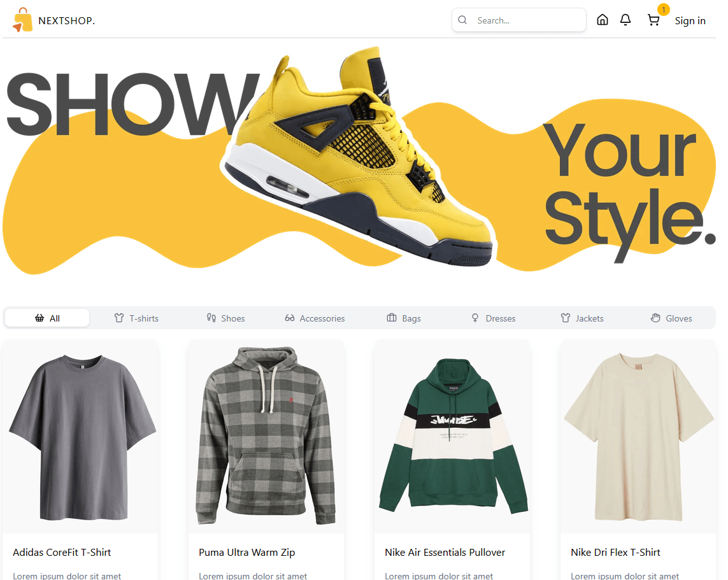Screen dimensions: 728x580
Task: Click the footprints icon beside Shoes
Action: pyautogui.click(x=211, y=318)
